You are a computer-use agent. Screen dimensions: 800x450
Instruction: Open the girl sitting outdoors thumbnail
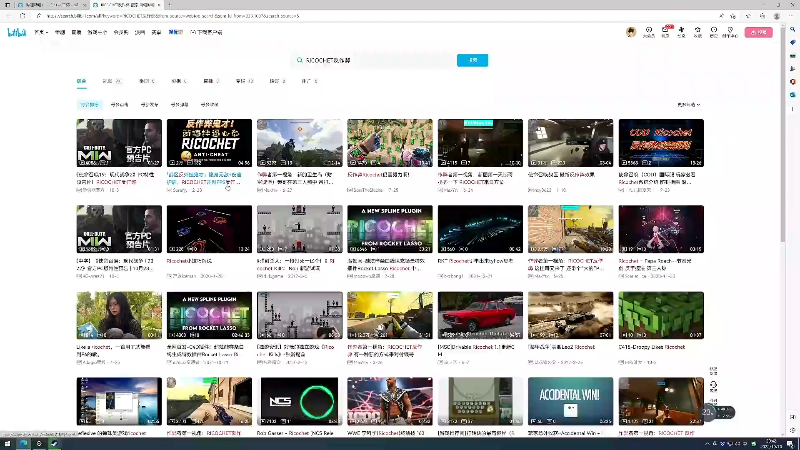[x=119, y=315]
